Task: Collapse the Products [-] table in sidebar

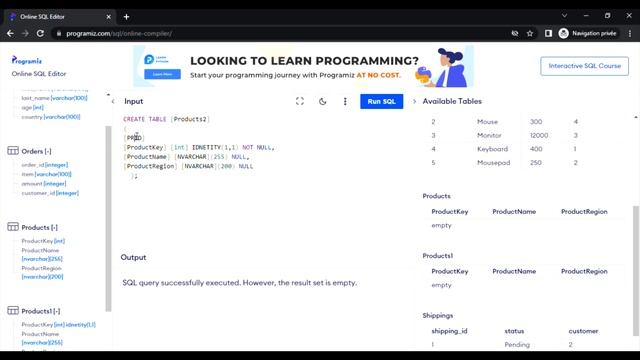Action: pos(40,227)
